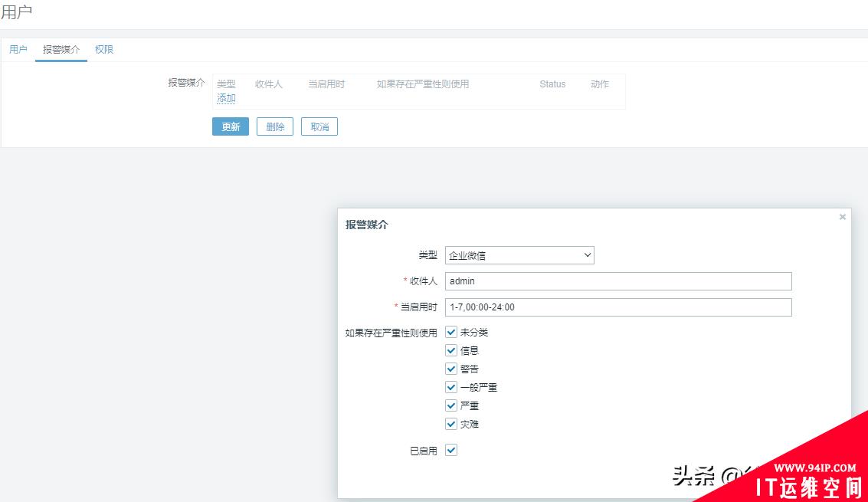
Task: Focus the 收件人 input field
Action: pyautogui.click(x=618, y=281)
